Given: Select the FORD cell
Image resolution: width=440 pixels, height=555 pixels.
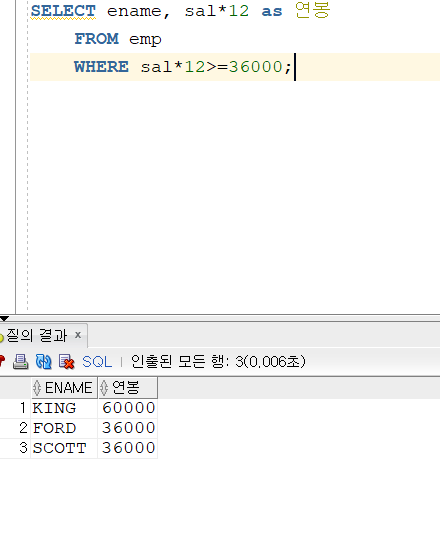Looking at the screenshot, I should tap(64, 428).
